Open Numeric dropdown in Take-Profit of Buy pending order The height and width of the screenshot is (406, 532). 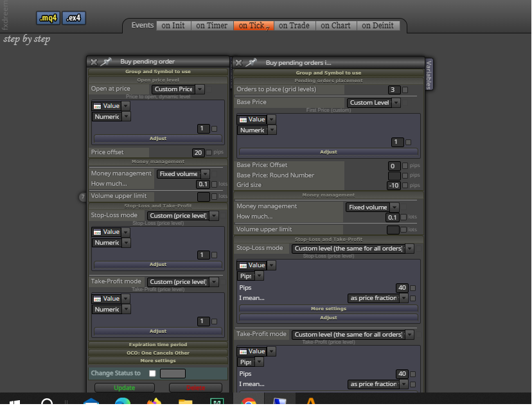point(111,310)
